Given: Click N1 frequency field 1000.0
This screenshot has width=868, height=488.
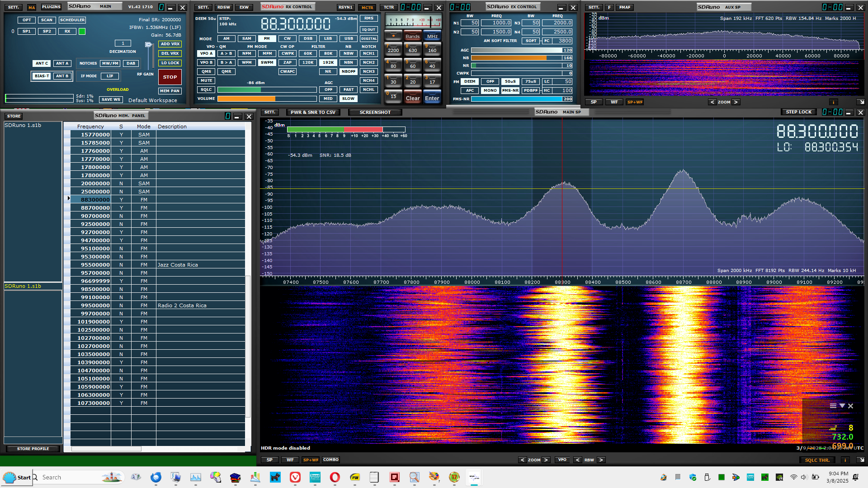Looking at the screenshot, I should 496,23.
